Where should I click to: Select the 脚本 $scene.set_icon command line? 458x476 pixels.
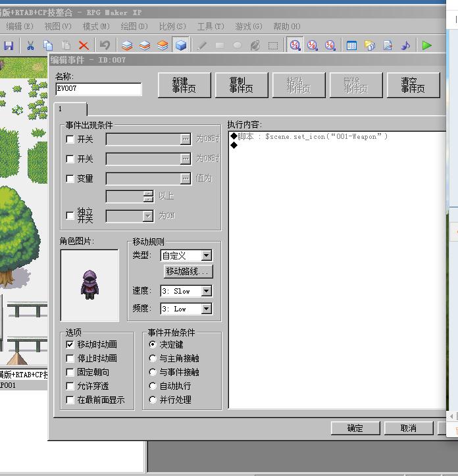point(337,136)
